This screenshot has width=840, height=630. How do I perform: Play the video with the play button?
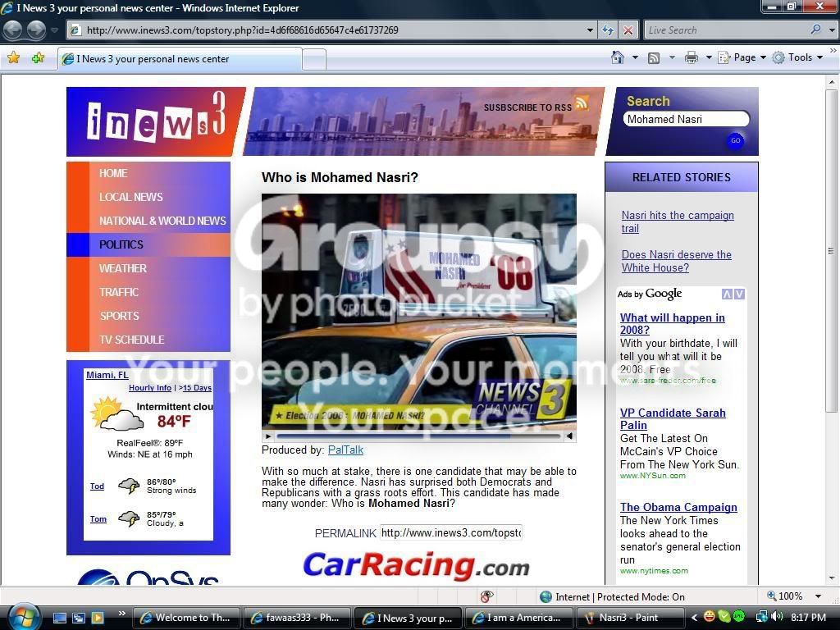[x=268, y=436]
